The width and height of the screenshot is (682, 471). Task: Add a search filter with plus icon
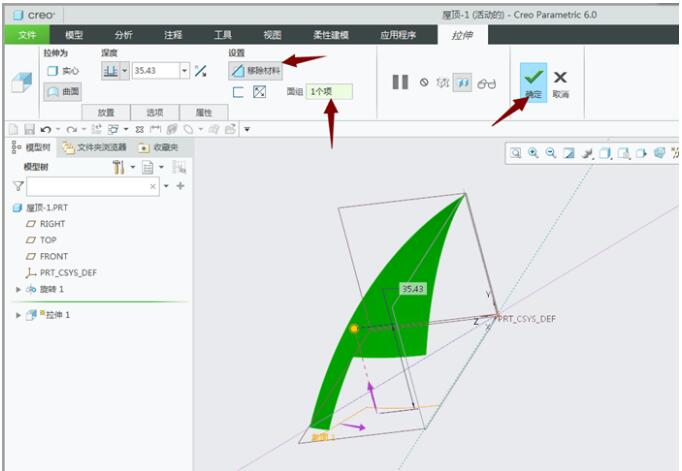click(x=181, y=186)
